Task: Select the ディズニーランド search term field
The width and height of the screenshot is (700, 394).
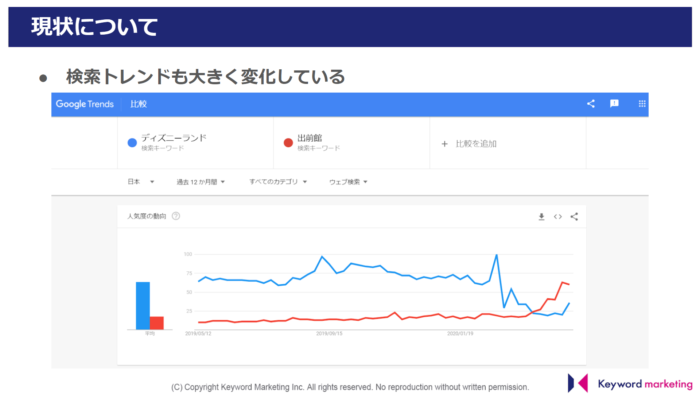Action: point(196,143)
